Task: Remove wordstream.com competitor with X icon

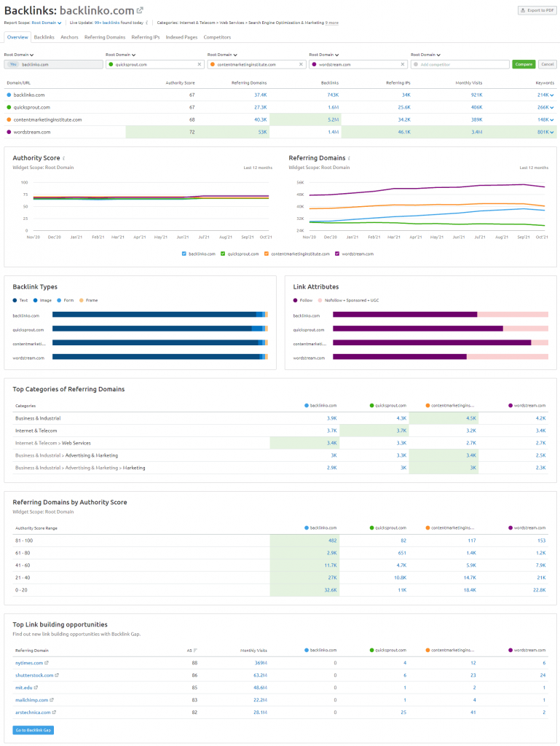Action: pyautogui.click(x=403, y=64)
